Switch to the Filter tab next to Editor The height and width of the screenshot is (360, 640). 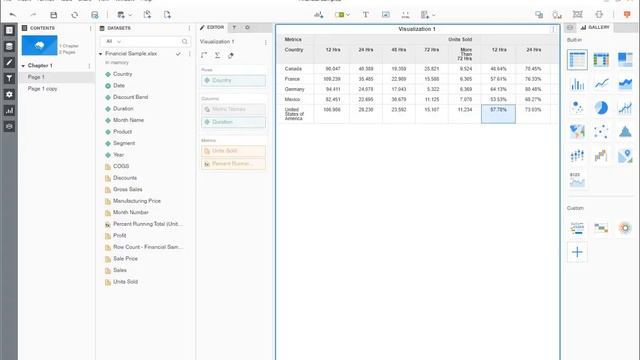click(234, 27)
